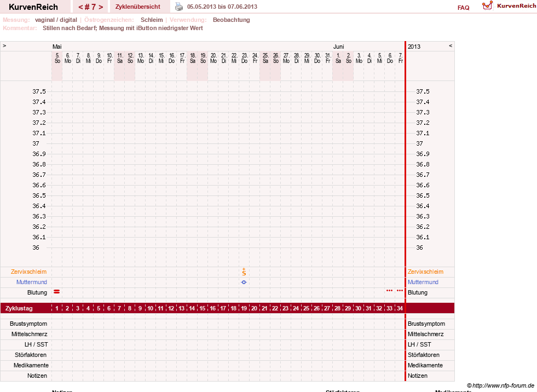
Task: Click the 36 value on the left temperature axis
Action: (x=36, y=247)
